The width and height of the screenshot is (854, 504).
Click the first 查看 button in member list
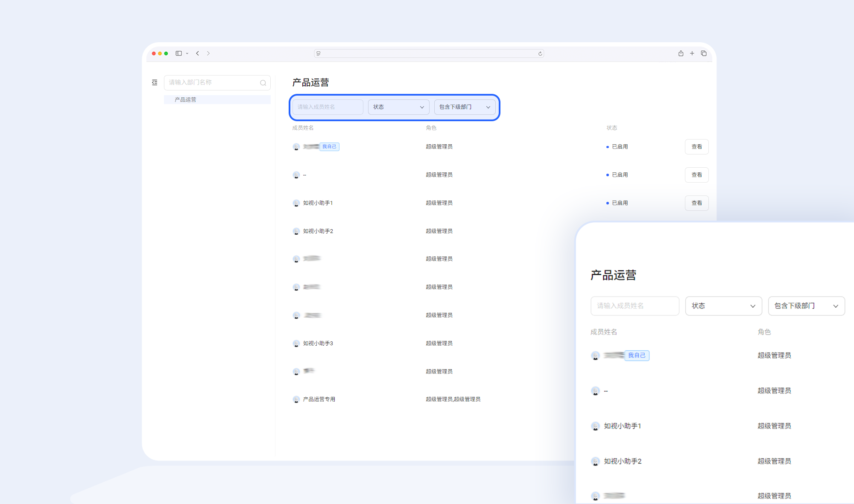pyautogui.click(x=696, y=146)
